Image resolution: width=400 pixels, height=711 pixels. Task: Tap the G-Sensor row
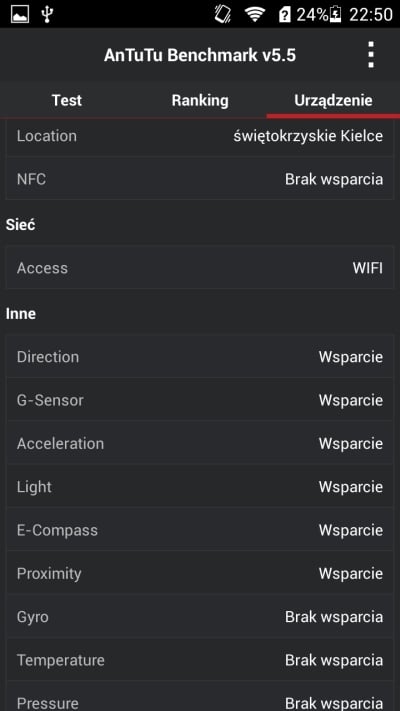pyautogui.click(x=200, y=400)
